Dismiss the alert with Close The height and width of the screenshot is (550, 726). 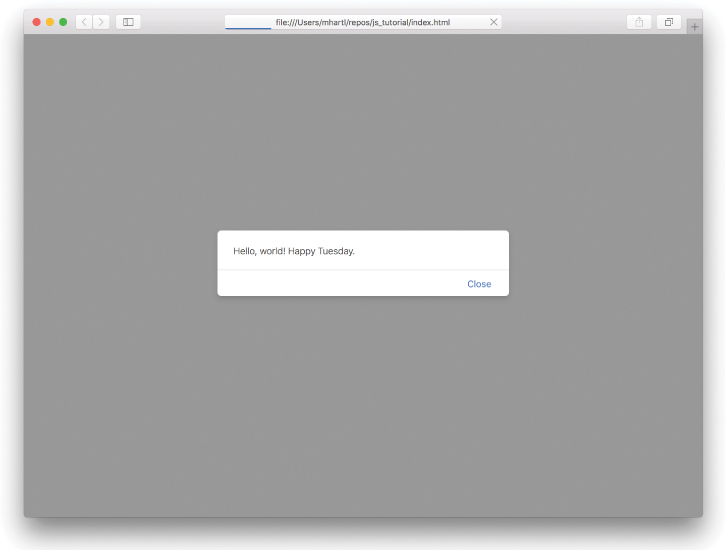pos(479,284)
